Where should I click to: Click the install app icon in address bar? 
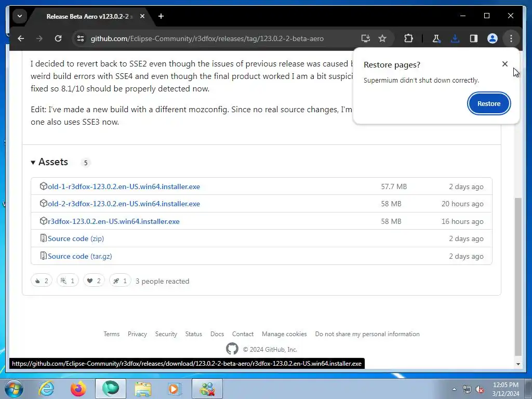point(365,38)
